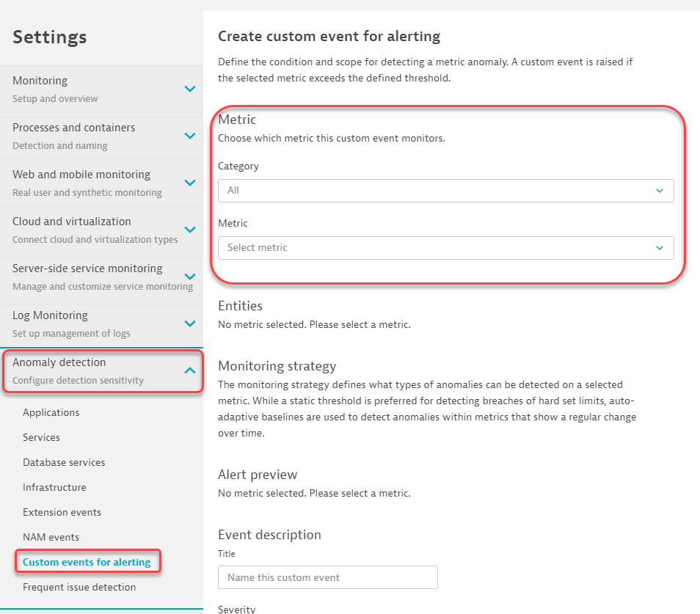Screen dimensions: 700x614
Task: Select Custom events for alerting
Action: pos(87,562)
